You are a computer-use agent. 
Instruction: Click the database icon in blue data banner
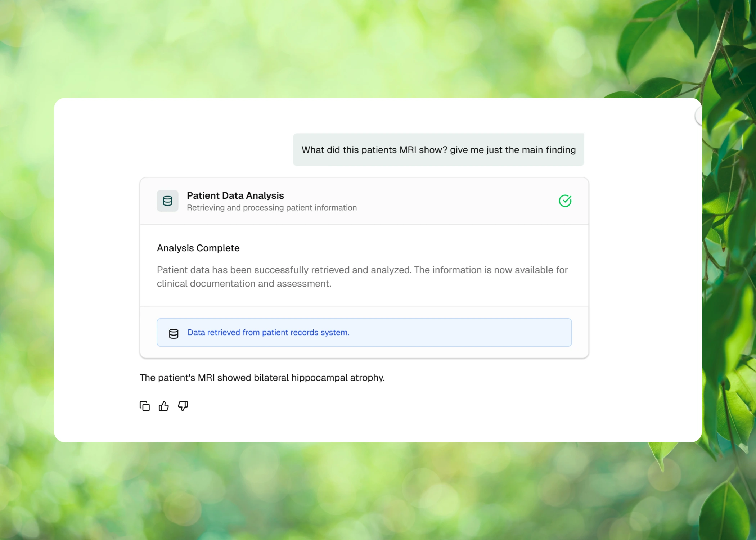pyautogui.click(x=174, y=334)
